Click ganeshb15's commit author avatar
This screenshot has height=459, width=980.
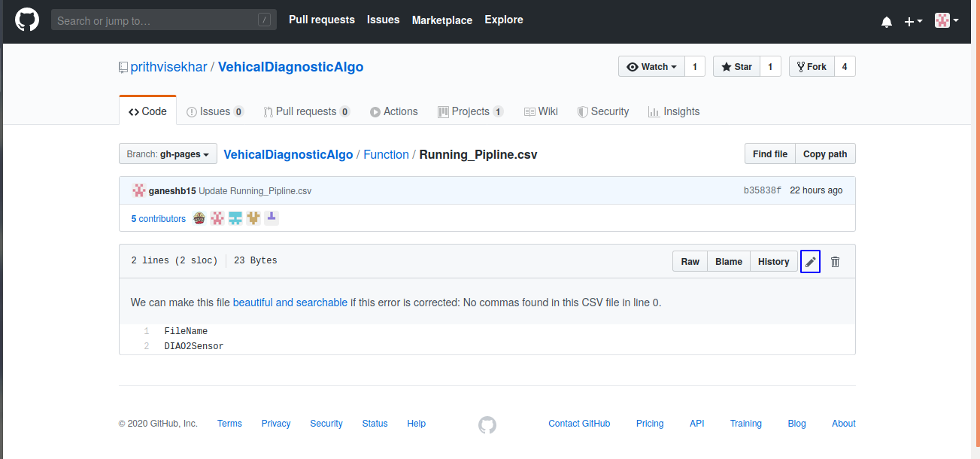[x=138, y=190]
